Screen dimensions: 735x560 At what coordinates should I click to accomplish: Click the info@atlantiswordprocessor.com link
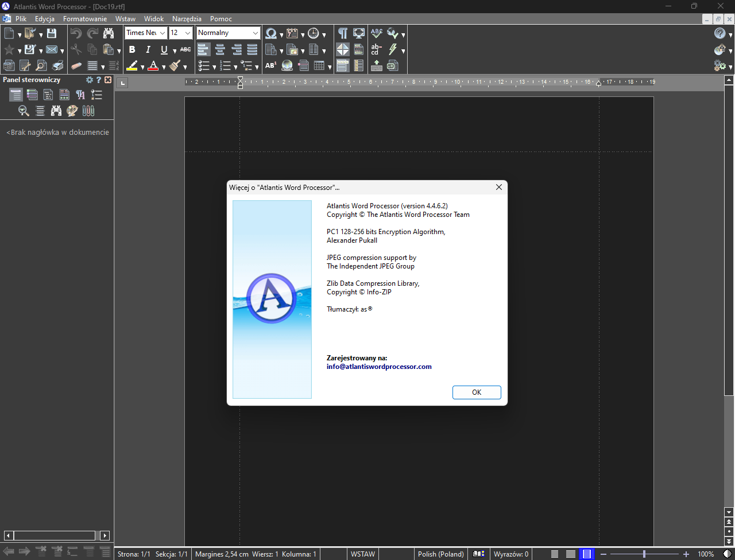click(379, 367)
